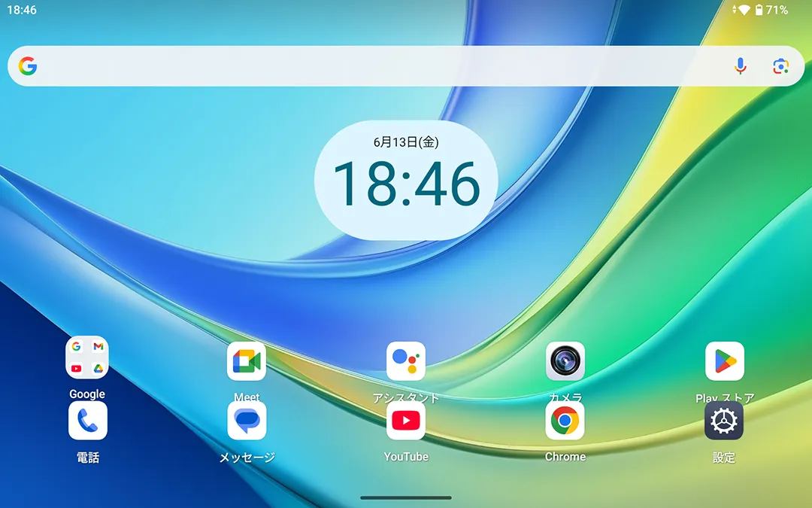The width and height of the screenshot is (812, 508).
Task: Tap the 18:46 clock widget
Action: tap(406, 181)
